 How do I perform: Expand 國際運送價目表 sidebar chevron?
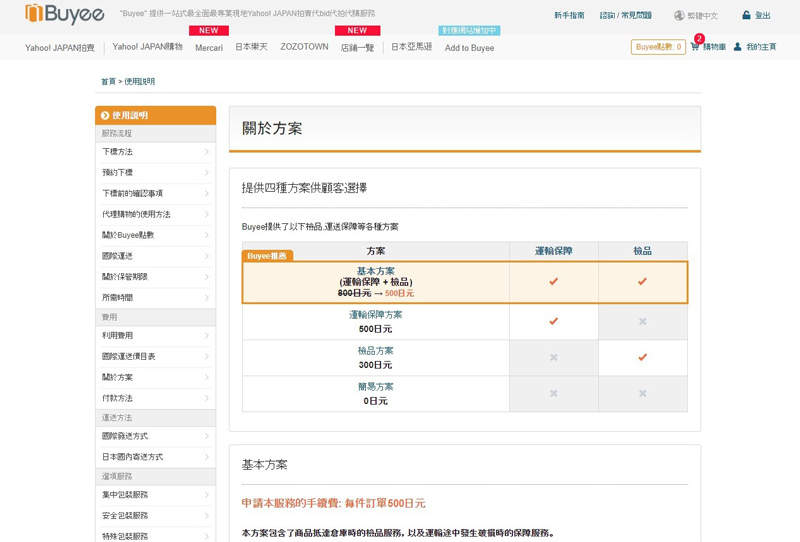click(x=206, y=356)
